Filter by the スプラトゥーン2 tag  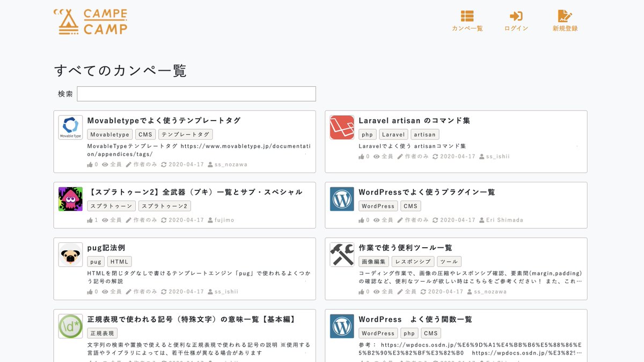coord(165,206)
